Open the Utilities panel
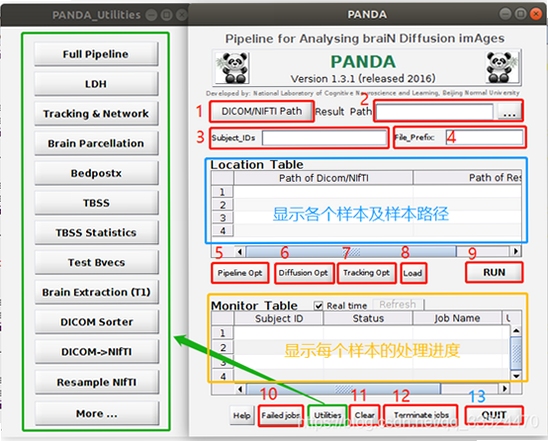 pos(327,415)
